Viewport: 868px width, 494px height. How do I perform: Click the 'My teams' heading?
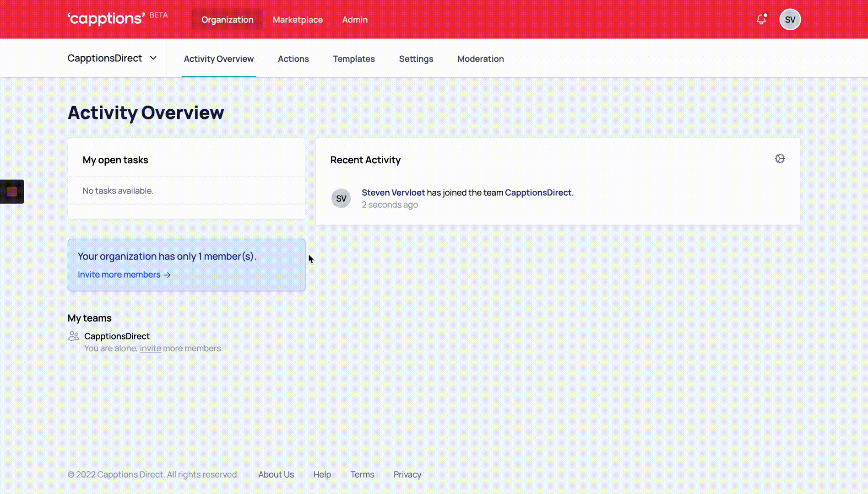[89, 318]
